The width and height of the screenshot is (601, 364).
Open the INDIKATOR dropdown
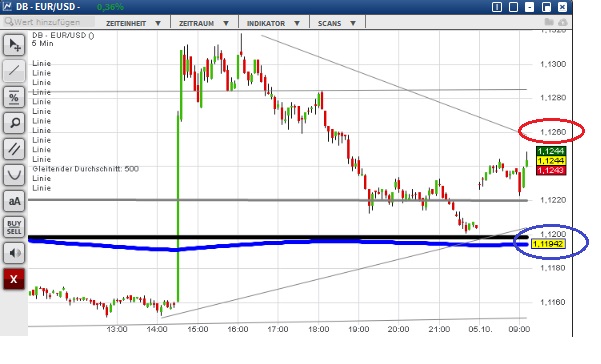(273, 23)
